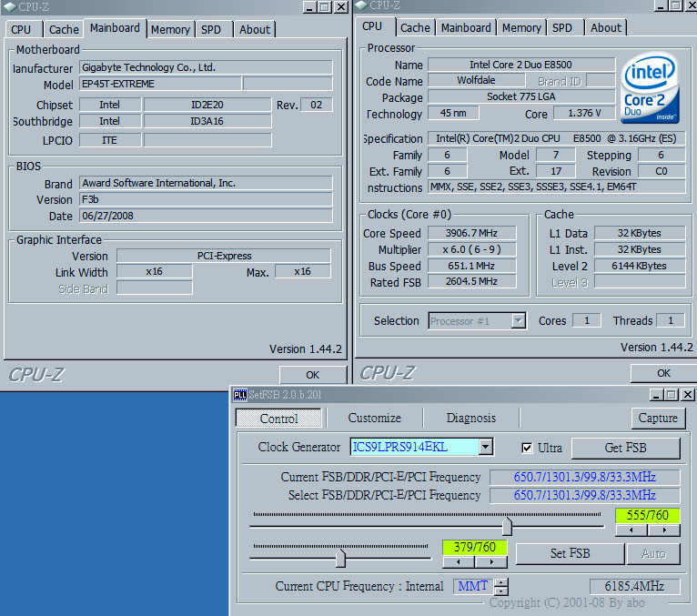The width and height of the screenshot is (697, 616).
Task: Click the Intel Core 2 Duo logo
Action: coord(650,88)
